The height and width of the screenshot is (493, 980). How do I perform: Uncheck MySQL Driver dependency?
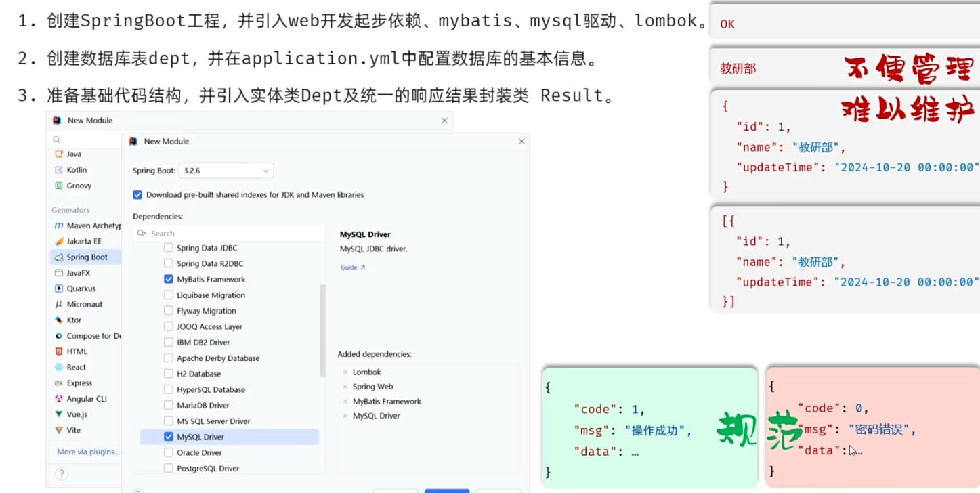click(x=169, y=437)
